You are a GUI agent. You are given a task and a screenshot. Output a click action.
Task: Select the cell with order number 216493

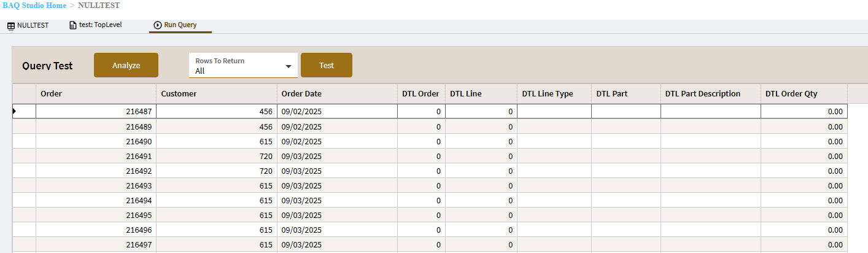click(96, 185)
